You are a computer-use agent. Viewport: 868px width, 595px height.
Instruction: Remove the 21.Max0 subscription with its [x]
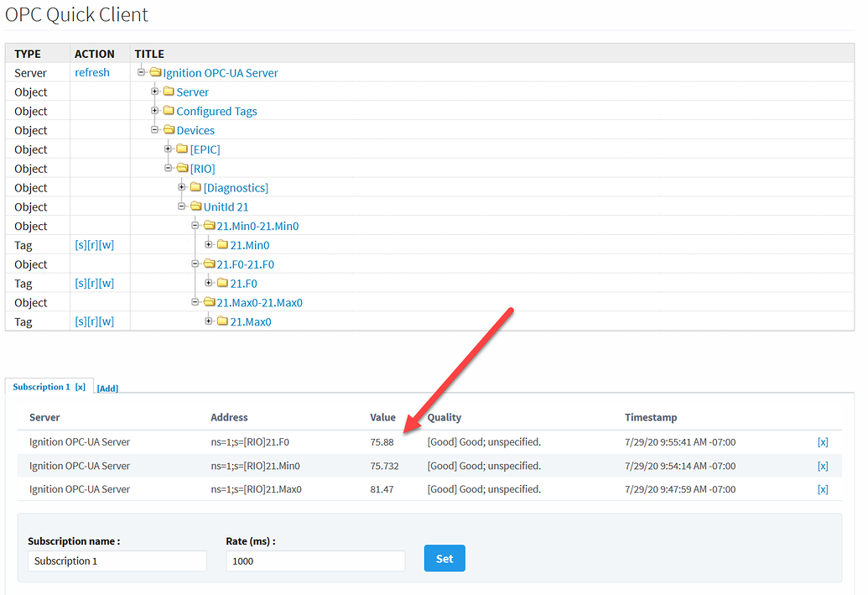point(823,488)
